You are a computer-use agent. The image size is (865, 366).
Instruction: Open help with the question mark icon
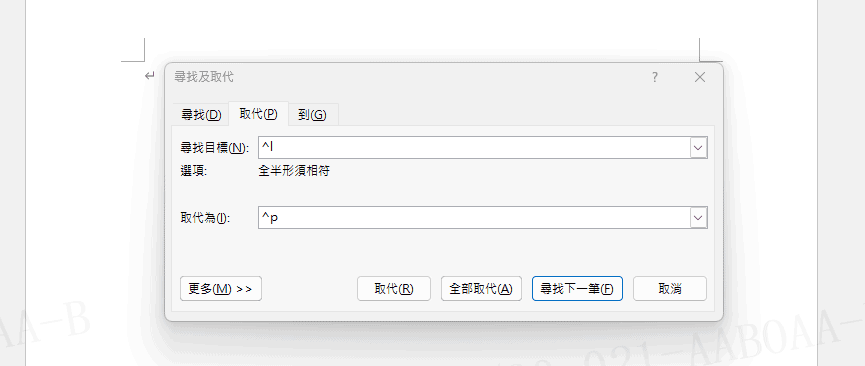point(655,77)
